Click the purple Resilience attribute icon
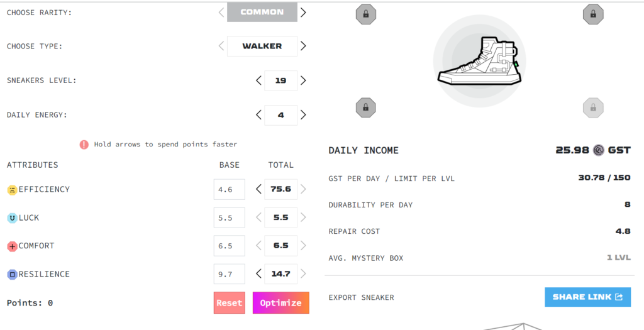Image resolution: width=644 pixels, height=330 pixels. click(x=13, y=274)
